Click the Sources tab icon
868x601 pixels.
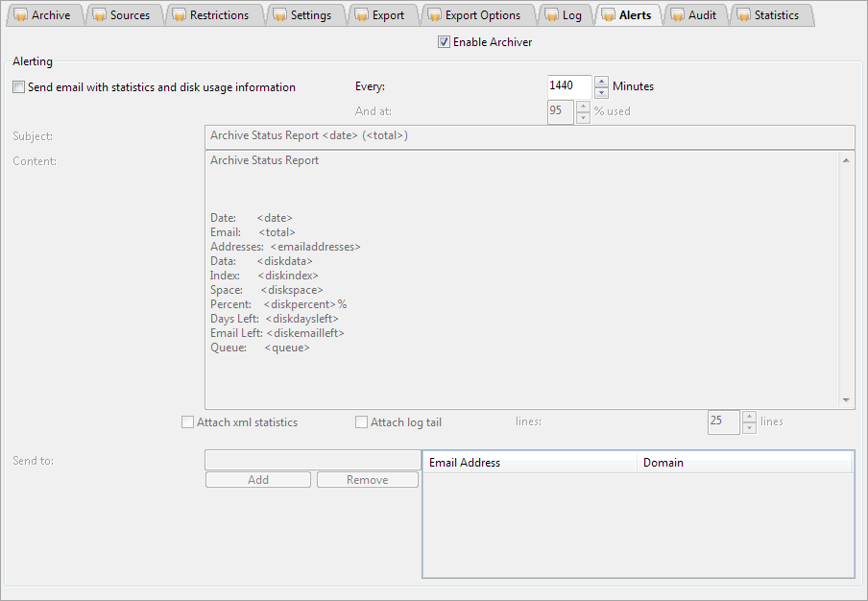pos(99,15)
